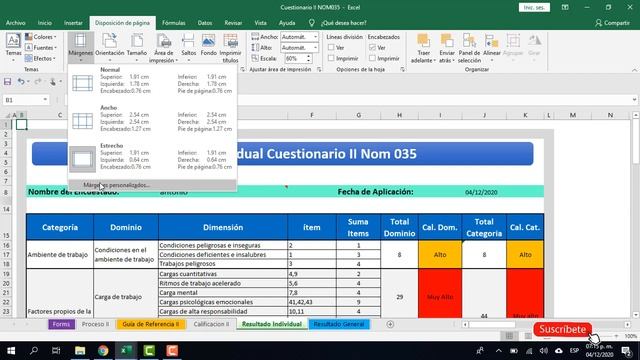The height and width of the screenshot is (360, 640).
Task: Open the Saltos page breaks menu
Action: 189,47
